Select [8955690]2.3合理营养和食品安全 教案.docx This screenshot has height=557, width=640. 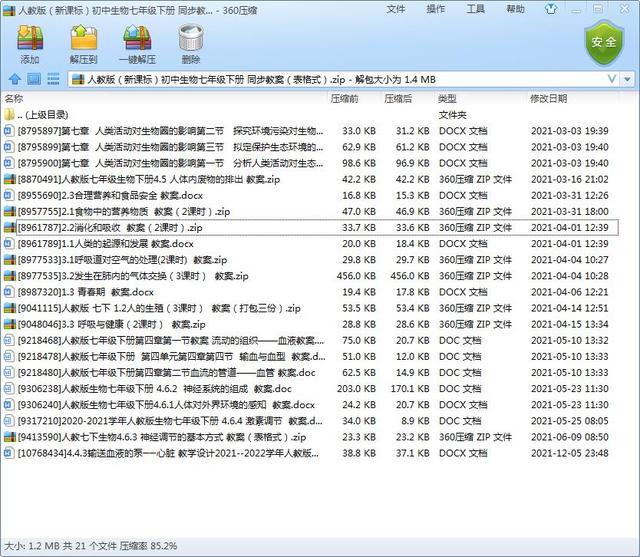(x=311, y=195)
